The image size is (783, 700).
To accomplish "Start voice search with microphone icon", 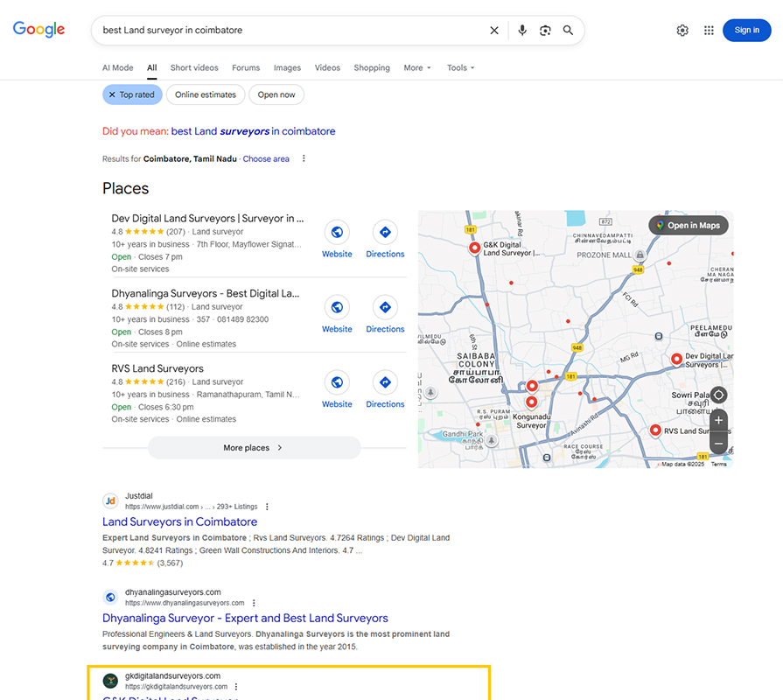I will [522, 31].
